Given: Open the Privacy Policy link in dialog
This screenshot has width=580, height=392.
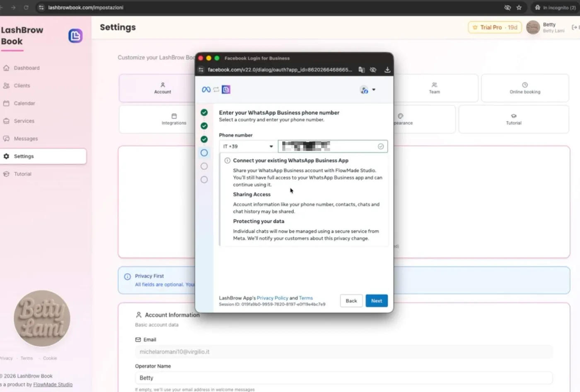Looking at the screenshot, I should click(x=272, y=298).
